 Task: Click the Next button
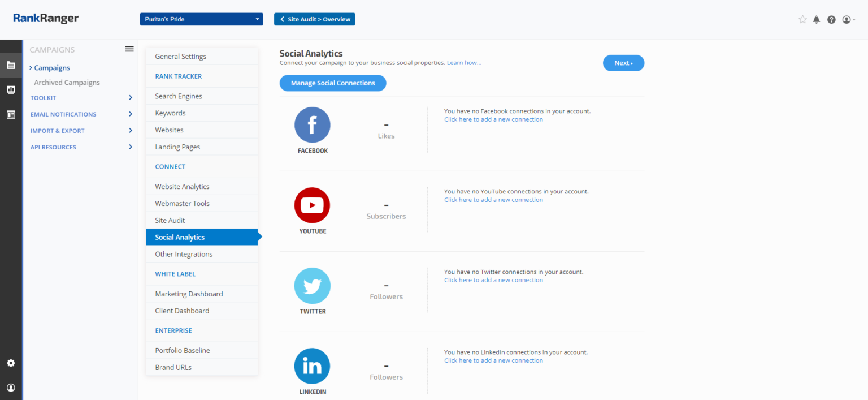(x=623, y=63)
